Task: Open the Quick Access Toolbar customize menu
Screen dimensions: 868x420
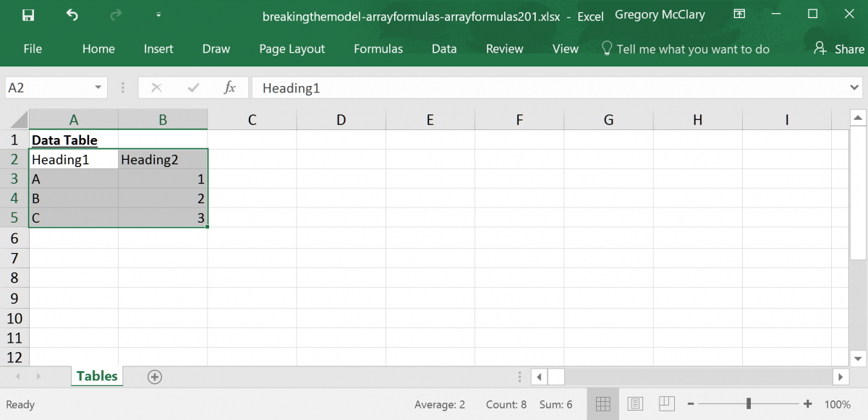Action: point(158,14)
